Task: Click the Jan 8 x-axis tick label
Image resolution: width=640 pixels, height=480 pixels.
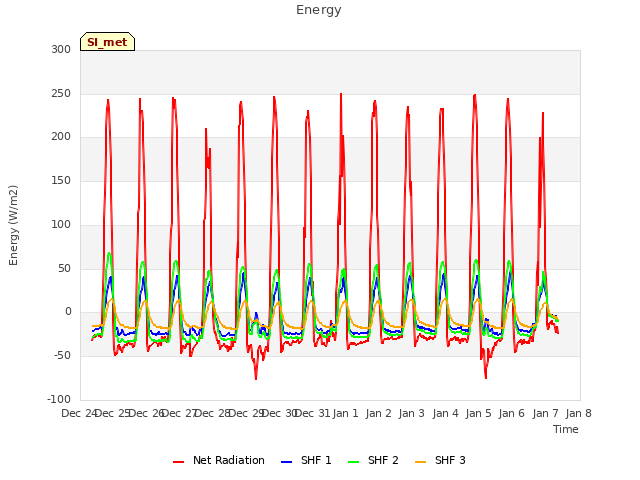Action: pyautogui.click(x=579, y=413)
